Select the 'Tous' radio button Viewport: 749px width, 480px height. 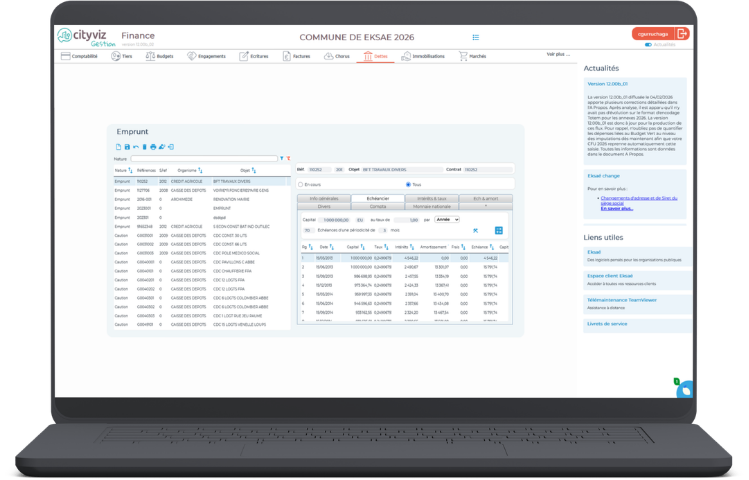point(407,184)
